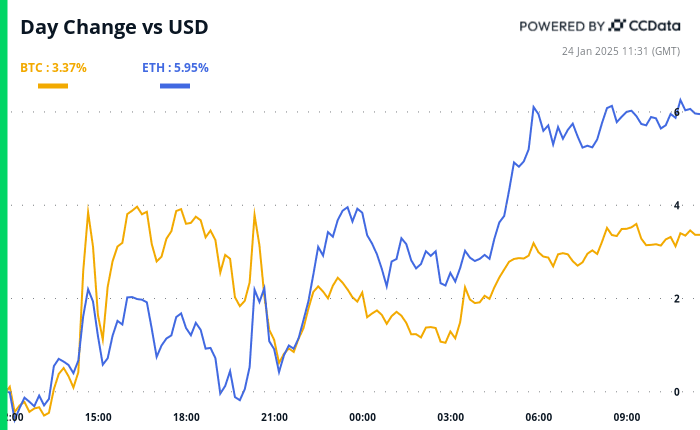Toggle the ETH: 5.95% legend label
The image size is (700, 430).
[x=174, y=68]
